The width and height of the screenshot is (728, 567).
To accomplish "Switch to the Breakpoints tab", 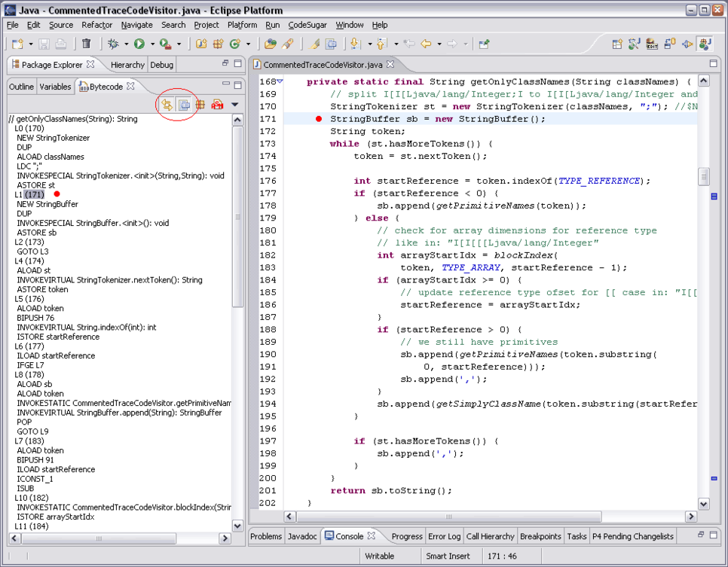I will pyautogui.click(x=540, y=536).
